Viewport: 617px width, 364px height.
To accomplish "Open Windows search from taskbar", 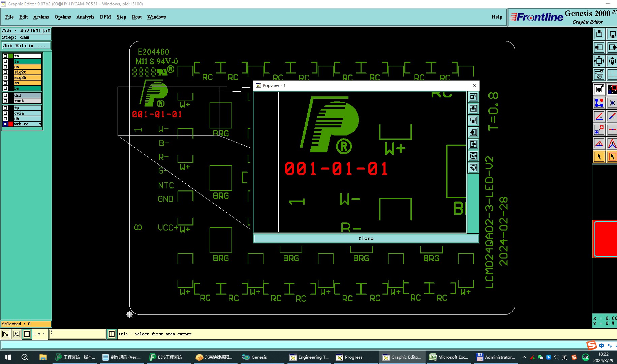I will (25, 357).
